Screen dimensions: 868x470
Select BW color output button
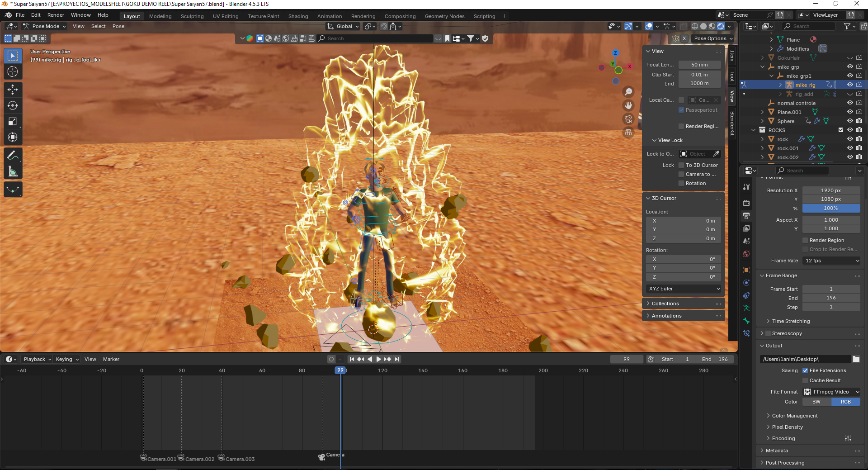[x=816, y=402]
